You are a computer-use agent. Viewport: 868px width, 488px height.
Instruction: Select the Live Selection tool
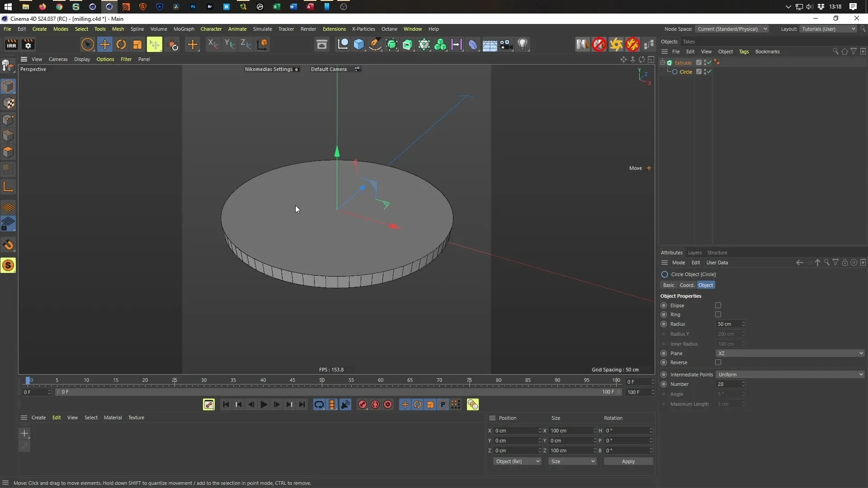(87, 44)
